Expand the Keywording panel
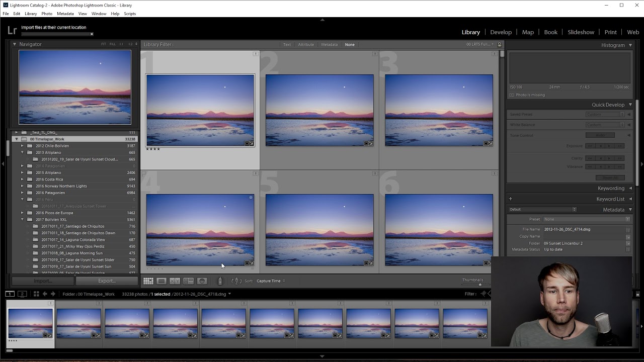 [x=630, y=189]
